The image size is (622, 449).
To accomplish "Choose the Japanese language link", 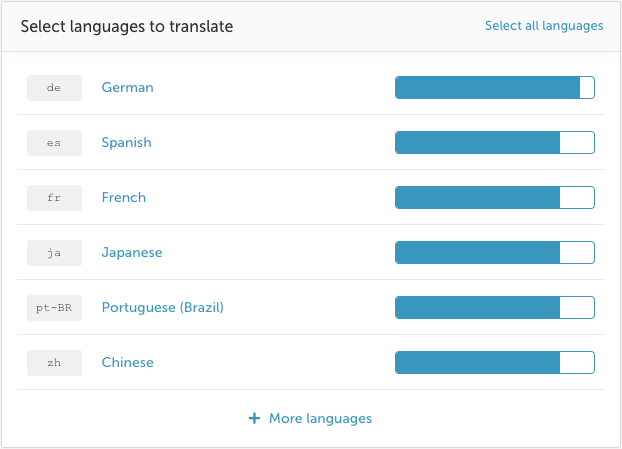I will tap(132, 253).
